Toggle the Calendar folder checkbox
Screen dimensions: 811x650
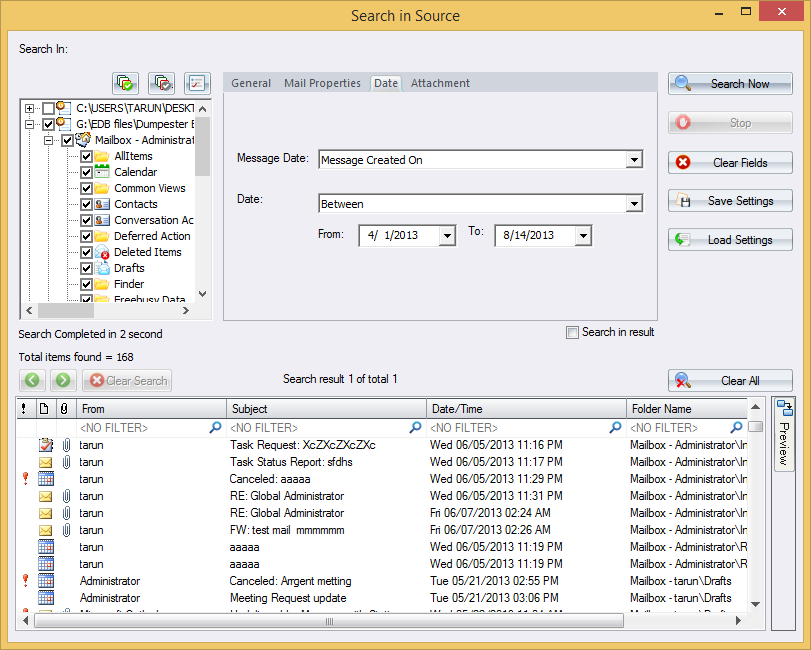tap(86, 172)
